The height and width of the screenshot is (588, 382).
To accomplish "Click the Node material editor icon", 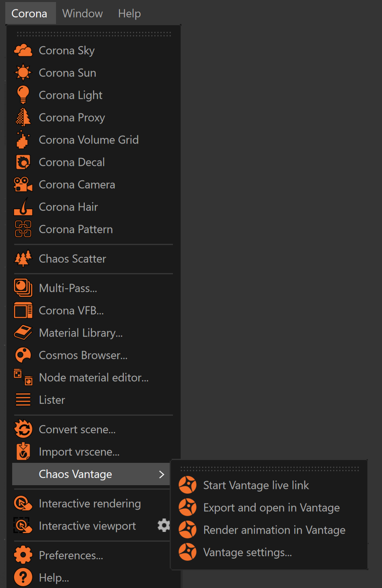I will [x=23, y=377].
